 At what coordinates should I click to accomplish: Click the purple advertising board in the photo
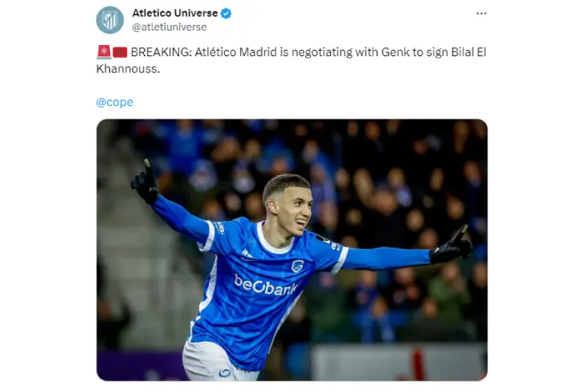(141, 365)
